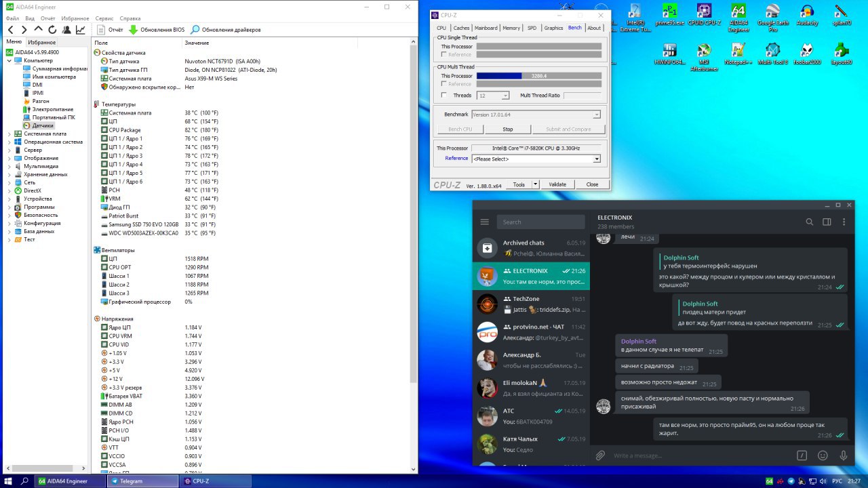
Task: Expand the Операционная система tree node
Action: click(x=9, y=142)
